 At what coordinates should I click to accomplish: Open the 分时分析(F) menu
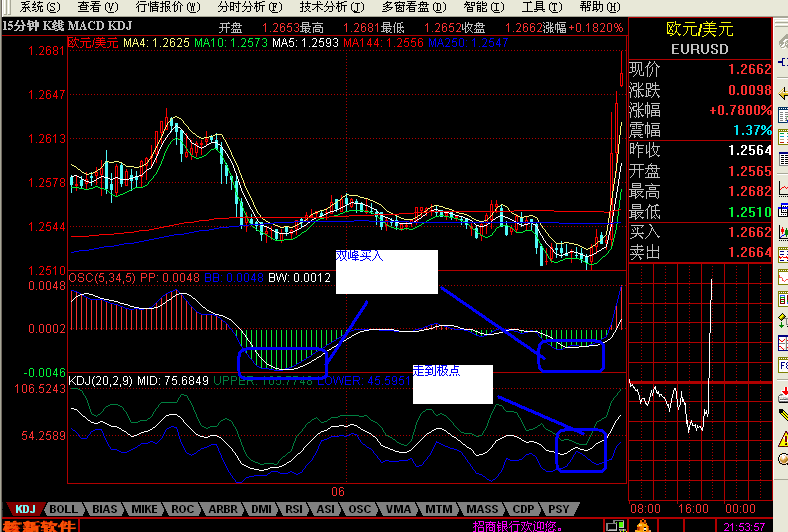pyautogui.click(x=250, y=7)
